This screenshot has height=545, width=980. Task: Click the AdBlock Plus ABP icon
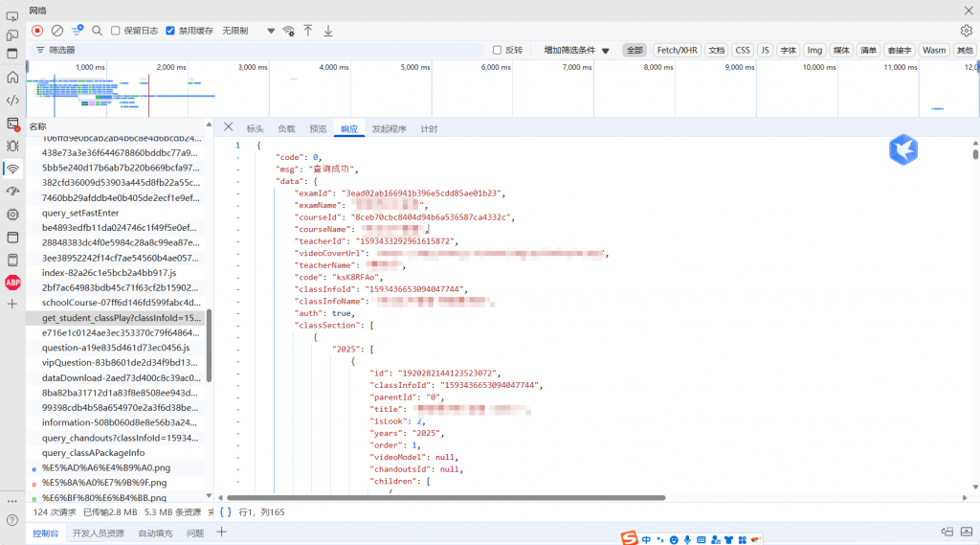[12, 282]
